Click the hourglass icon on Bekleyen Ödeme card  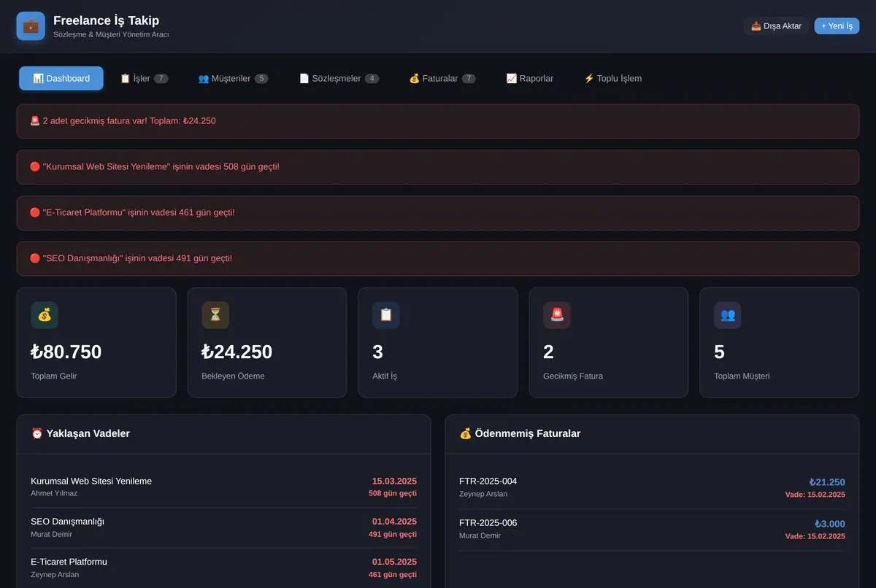215,315
